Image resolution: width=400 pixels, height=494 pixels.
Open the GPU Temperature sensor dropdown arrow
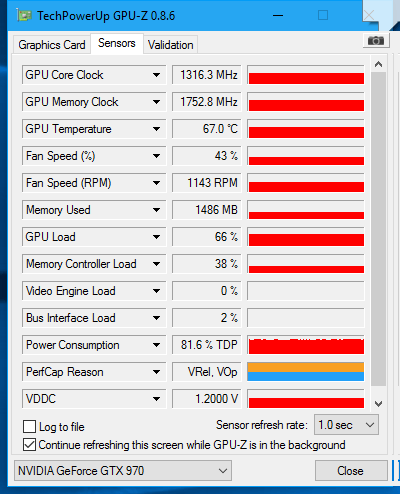[x=156, y=129]
